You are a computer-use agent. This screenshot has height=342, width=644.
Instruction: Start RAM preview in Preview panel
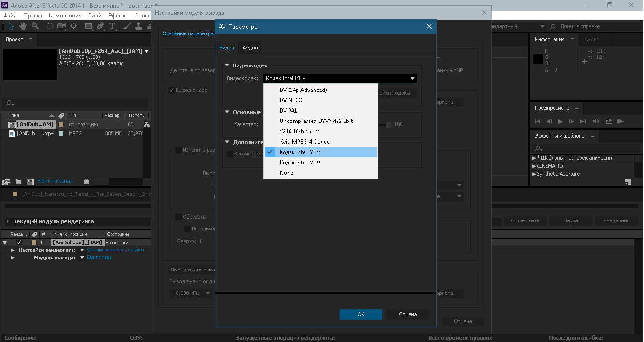(x=620, y=122)
